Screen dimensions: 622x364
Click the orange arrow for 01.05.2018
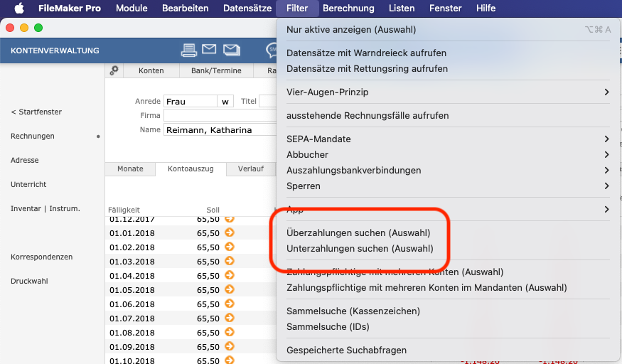click(229, 290)
